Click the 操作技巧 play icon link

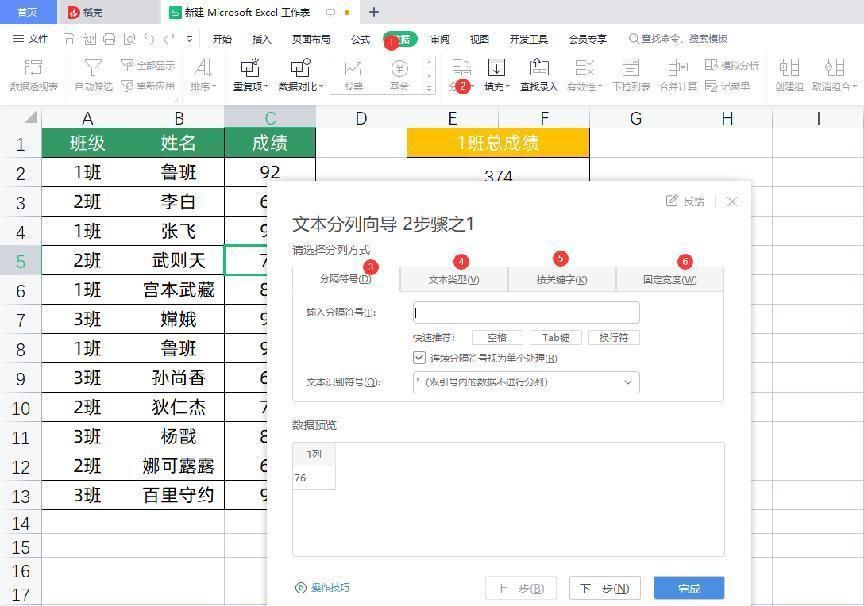pos(322,588)
